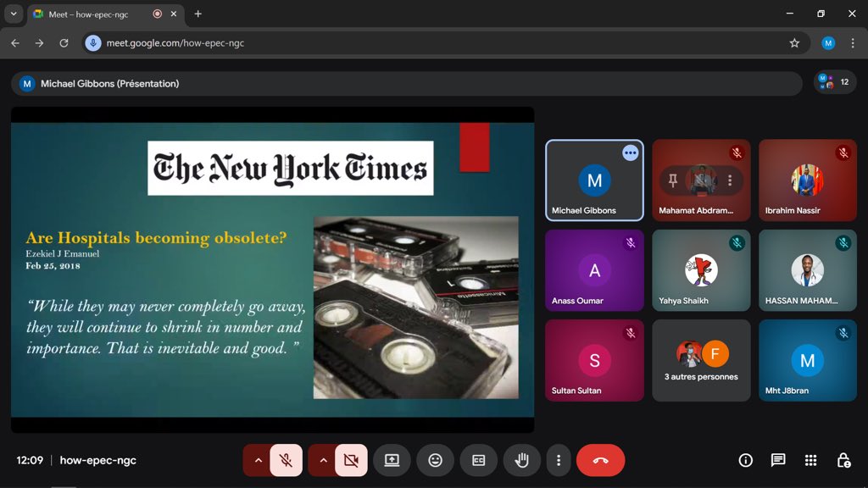Open the 3 autres personnes tile
This screenshot has width=868, height=488.
(701, 360)
